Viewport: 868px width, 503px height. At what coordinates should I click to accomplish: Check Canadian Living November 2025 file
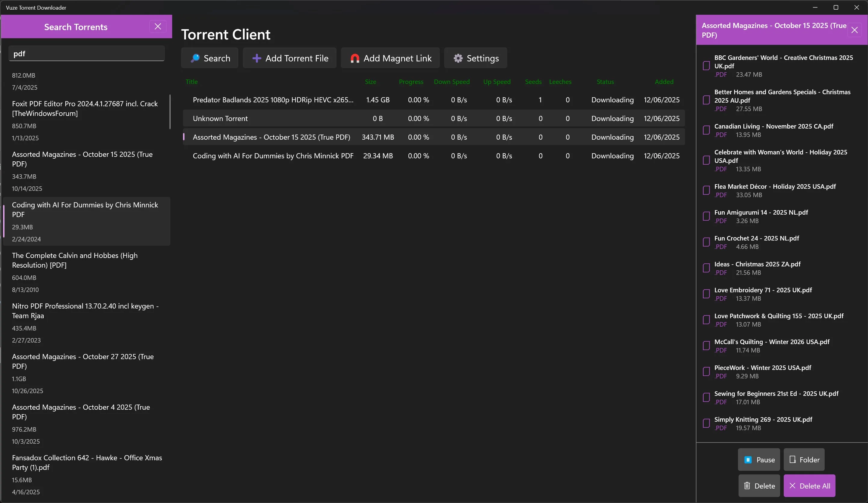[x=706, y=130]
